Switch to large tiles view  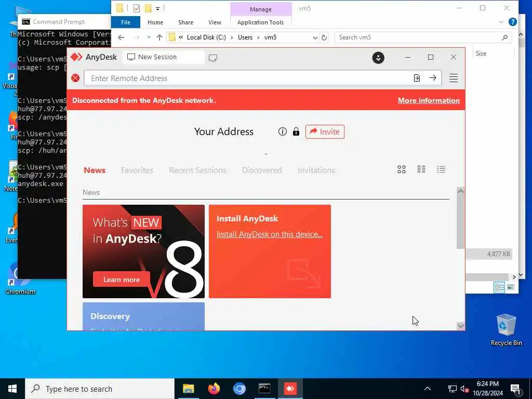402,169
